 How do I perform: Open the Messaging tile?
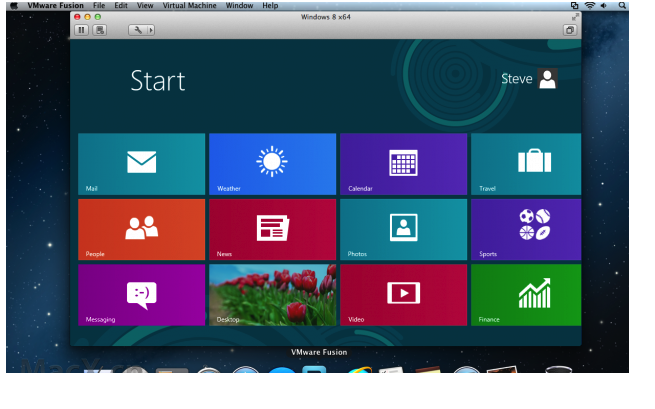pos(141,294)
